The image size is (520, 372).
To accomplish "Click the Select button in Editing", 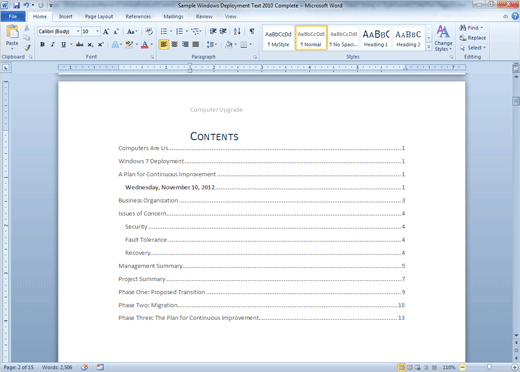I will pos(473,48).
